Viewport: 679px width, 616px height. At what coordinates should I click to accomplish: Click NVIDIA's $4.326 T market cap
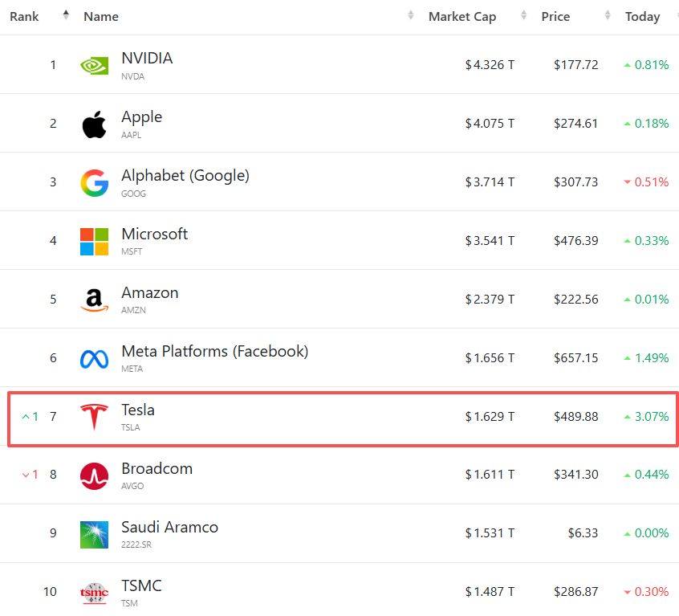pos(490,65)
